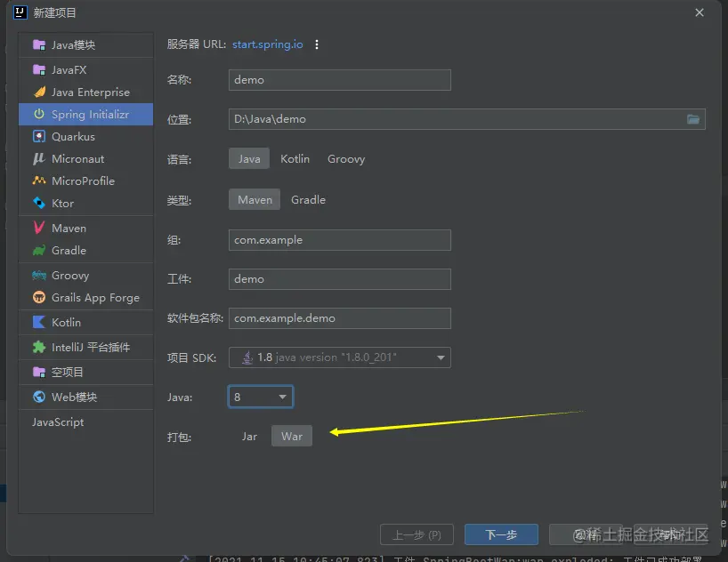Screen dimensions: 728x562
Task: Click the 位置 field D:\Java\demo
Action: click(467, 119)
